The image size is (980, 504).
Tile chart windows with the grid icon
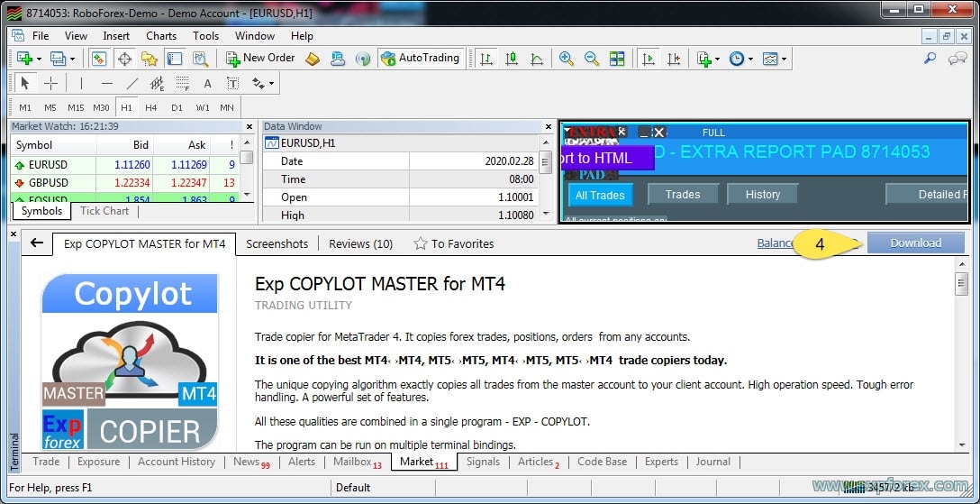(x=617, y=59)
